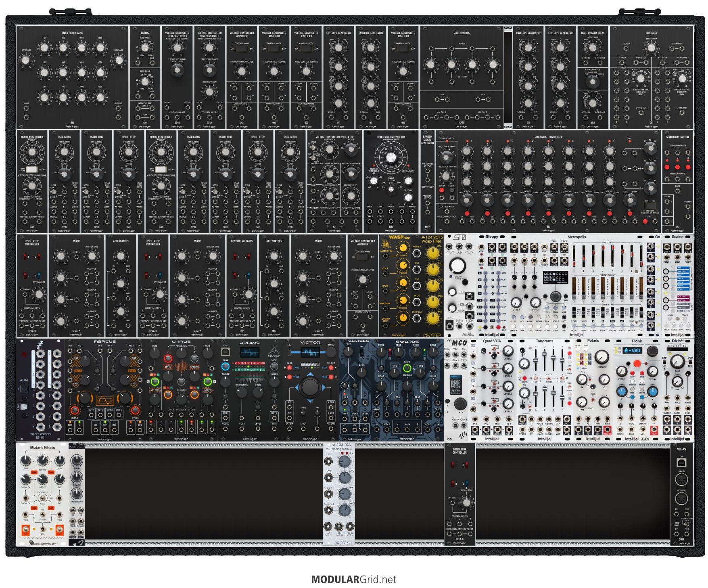The width and height of the screenshot is (708, 588).
Task: Flip the CYCLE/SINGLE switch on Tangrams
Action: pyautogui.click(x=549, y=378)
